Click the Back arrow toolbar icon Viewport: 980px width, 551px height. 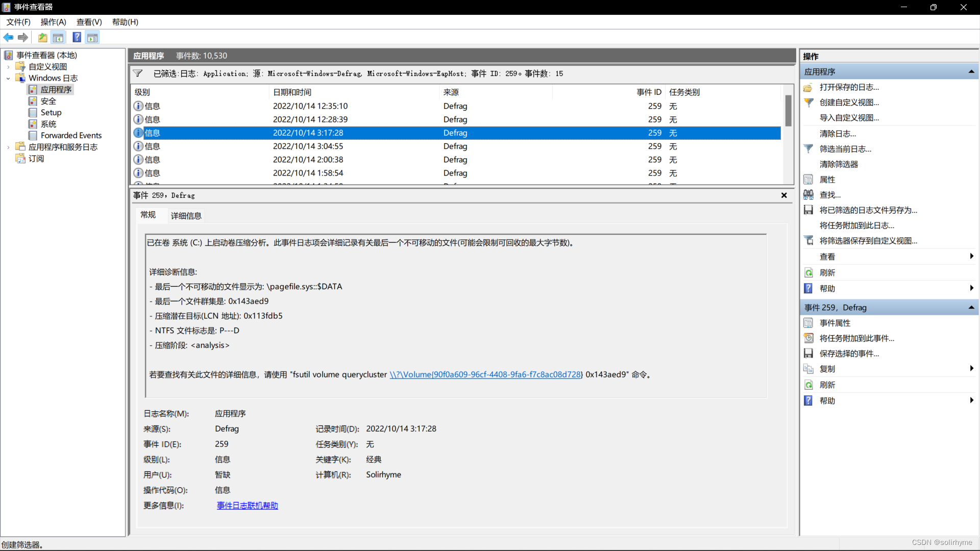point(8,37)
